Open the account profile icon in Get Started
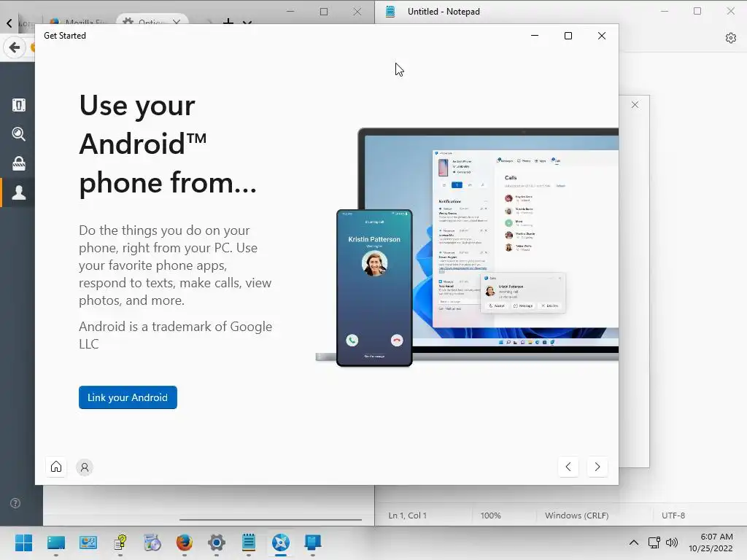 click(85, 467)
